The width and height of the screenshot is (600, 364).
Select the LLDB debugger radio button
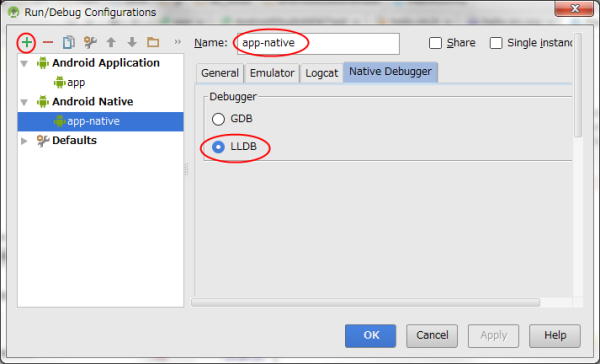point(218,147)
